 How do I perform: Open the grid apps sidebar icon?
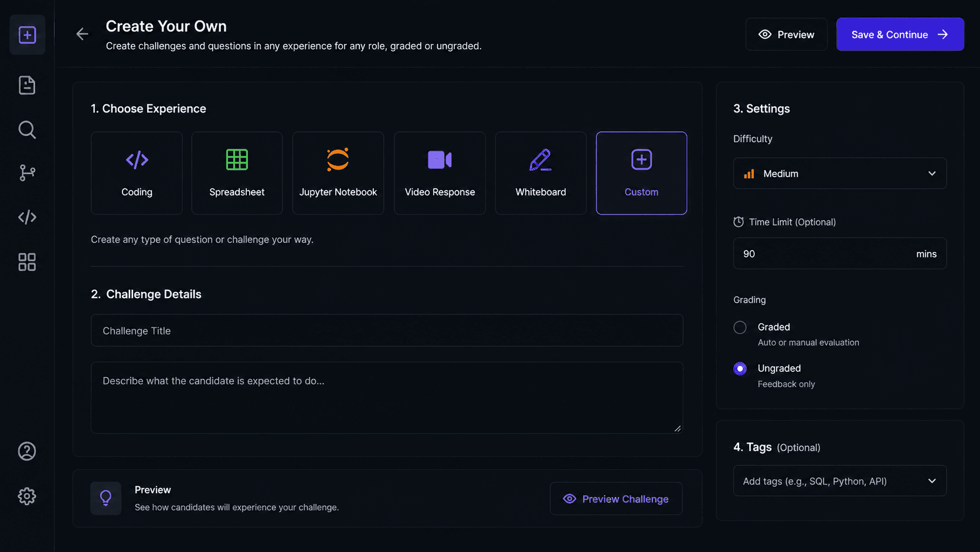pos(27,262)
